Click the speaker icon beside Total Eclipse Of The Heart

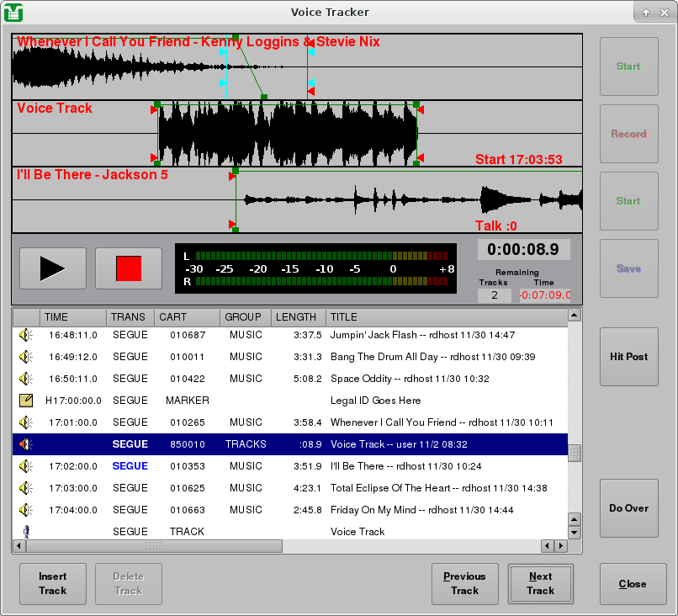coord(25,487)
